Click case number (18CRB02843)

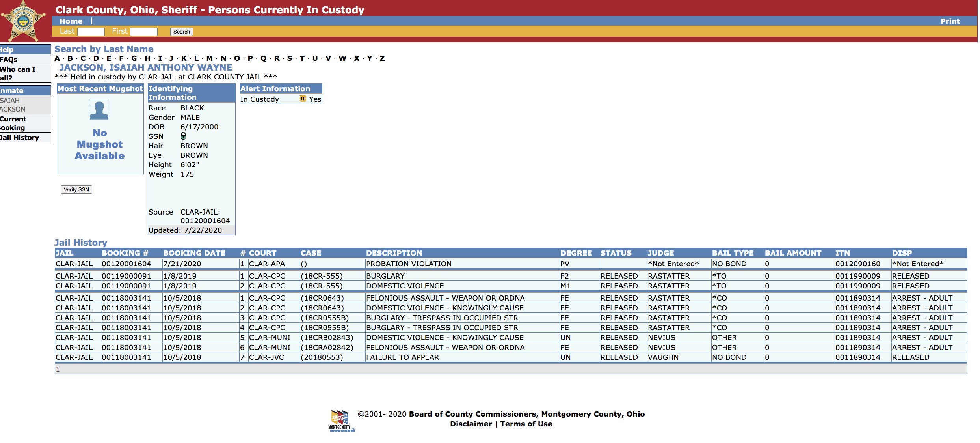(327, 338)
